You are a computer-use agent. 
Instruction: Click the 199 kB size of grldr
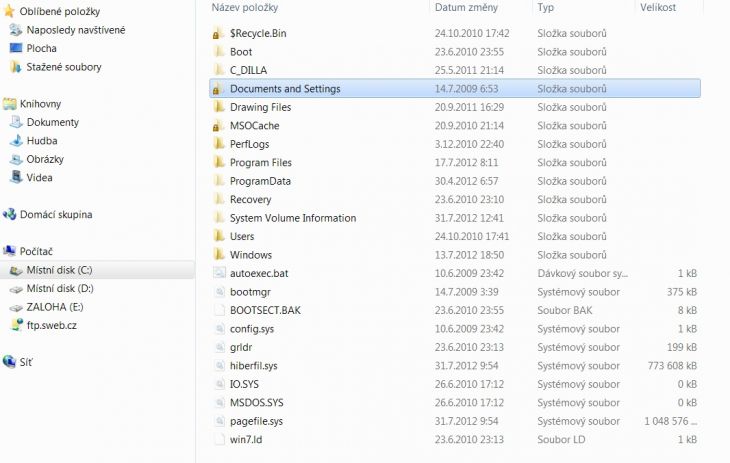coord(682,347)
